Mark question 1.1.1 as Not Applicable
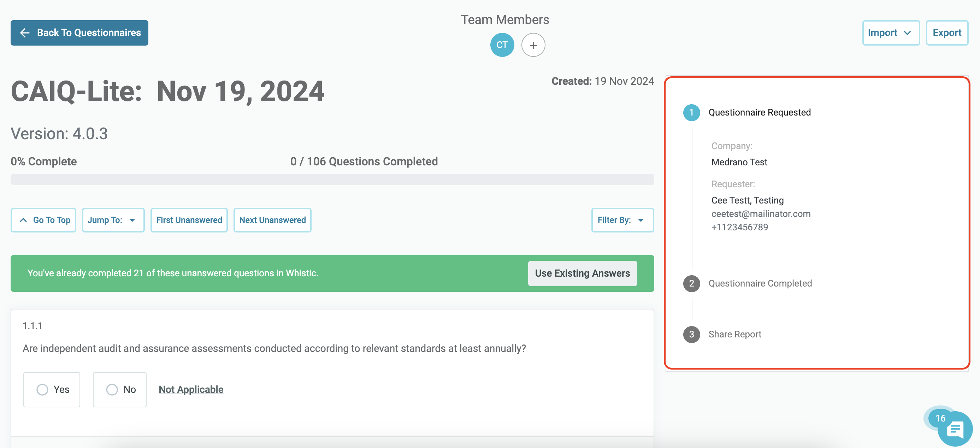 (191, 389)
